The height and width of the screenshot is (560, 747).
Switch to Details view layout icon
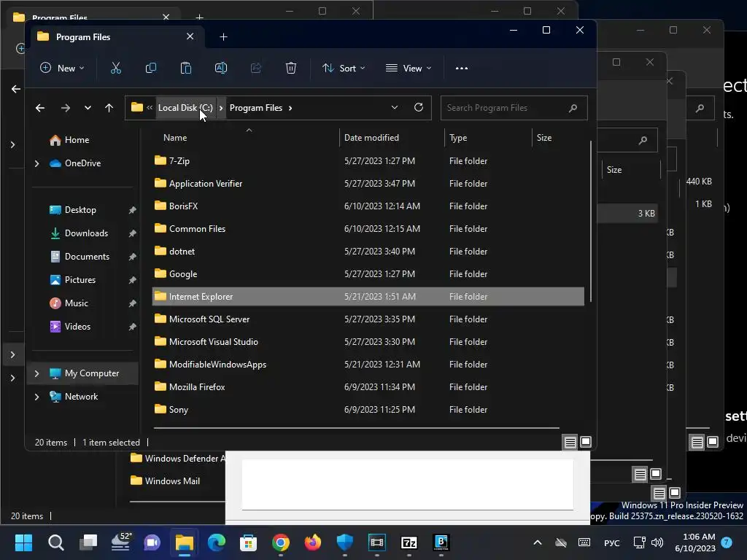pyautogui.click(x=570, y=442)
